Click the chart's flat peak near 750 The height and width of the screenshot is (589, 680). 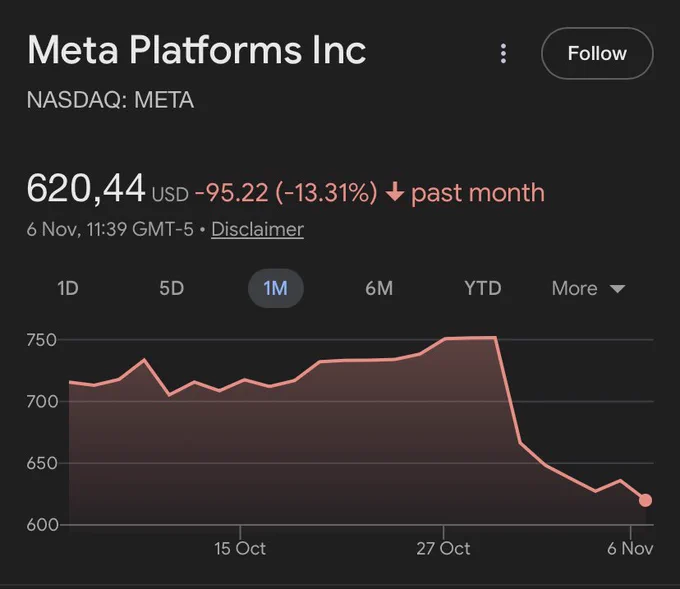pyautogui.click(x=470, y=338)
